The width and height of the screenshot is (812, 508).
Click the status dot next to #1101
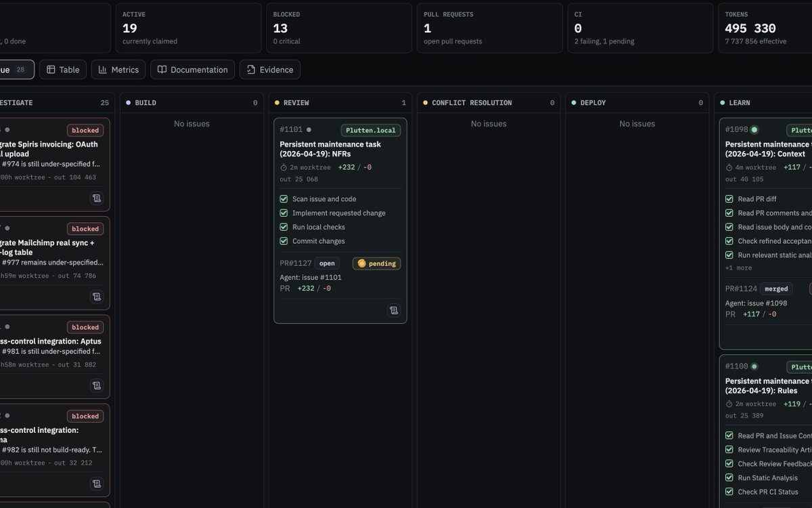tap(309, 129)
